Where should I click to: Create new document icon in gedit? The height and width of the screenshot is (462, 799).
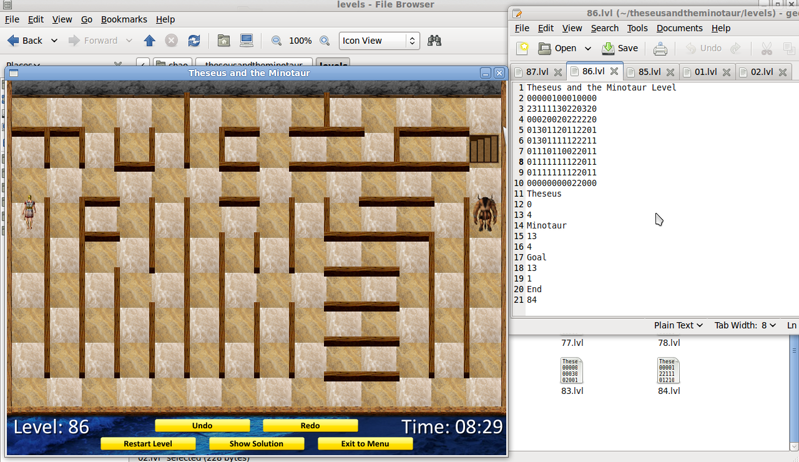522,48
